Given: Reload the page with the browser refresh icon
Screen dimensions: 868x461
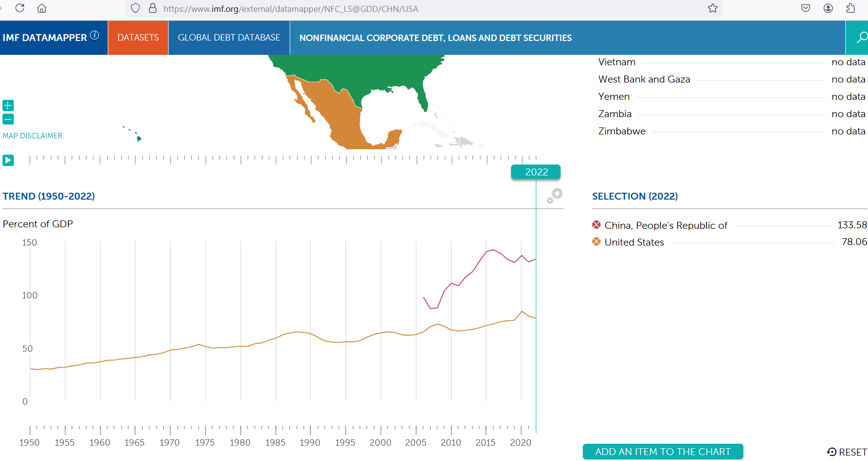Looking at the screenshot, I should [20, 8].
